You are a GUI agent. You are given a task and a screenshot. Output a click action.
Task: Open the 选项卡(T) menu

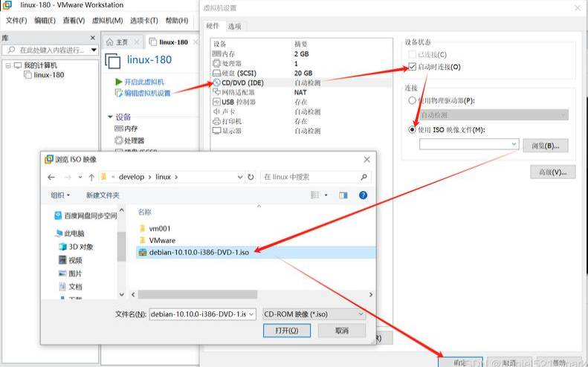point(144,21)
